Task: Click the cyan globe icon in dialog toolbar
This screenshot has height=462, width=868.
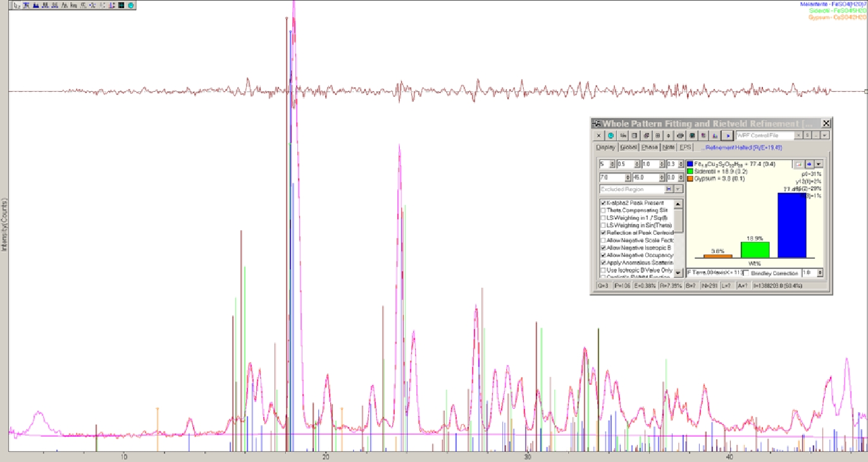Action: [x=611, y=135]
